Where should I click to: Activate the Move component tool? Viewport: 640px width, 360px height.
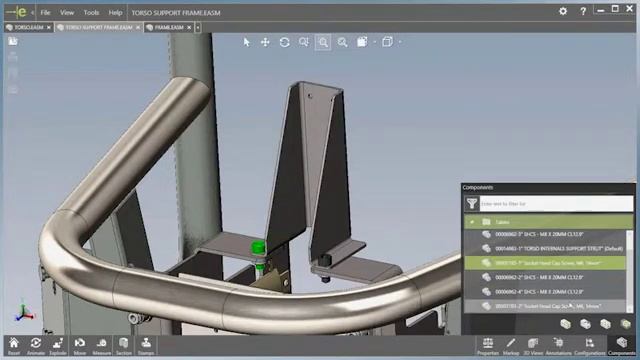pyautogui.click(x=80, y=346)
